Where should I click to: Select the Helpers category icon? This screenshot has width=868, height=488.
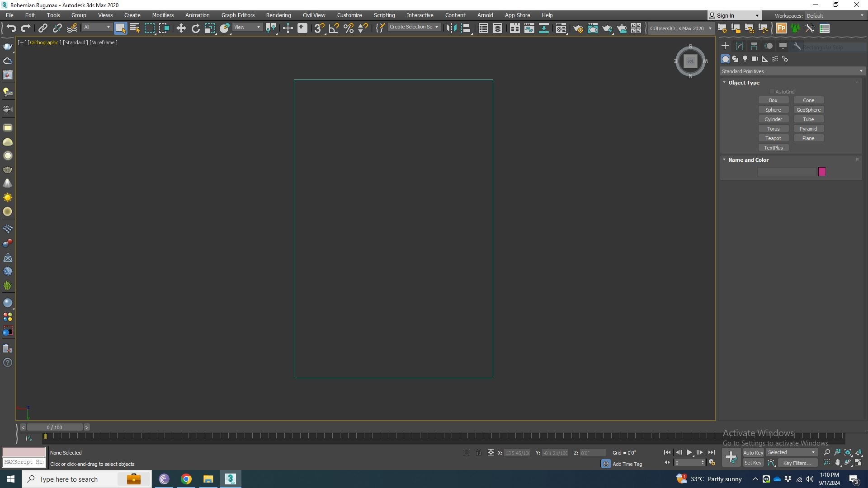765,59
